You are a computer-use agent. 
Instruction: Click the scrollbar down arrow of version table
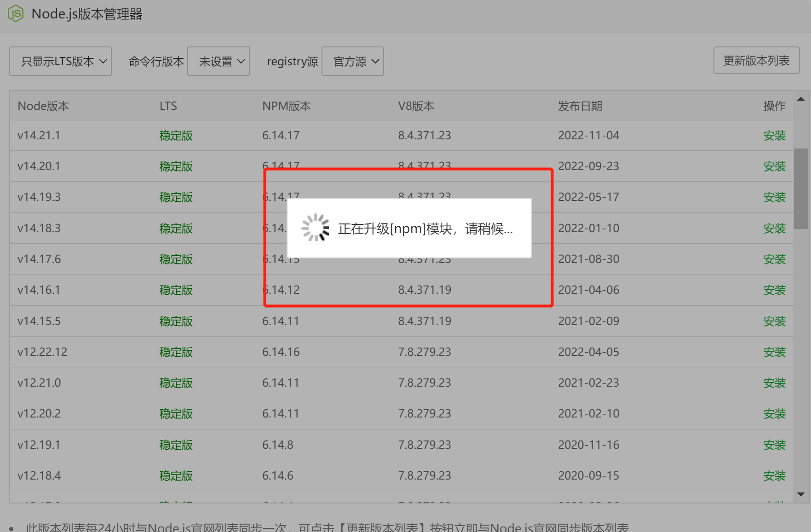point(800,494)
